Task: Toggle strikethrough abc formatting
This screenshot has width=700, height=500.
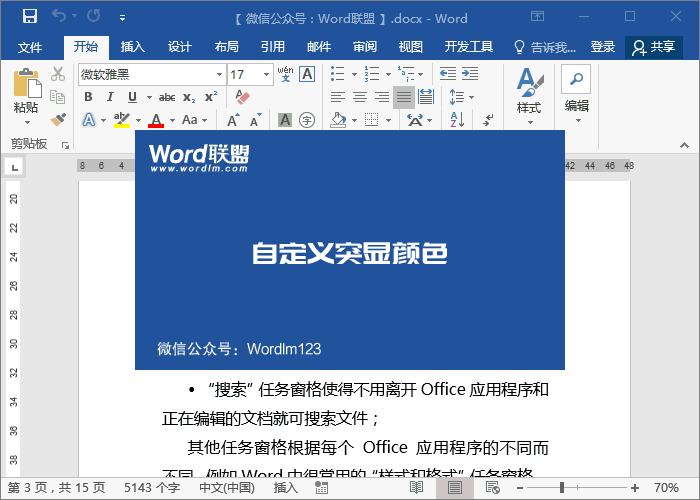Action: [167, 97]
